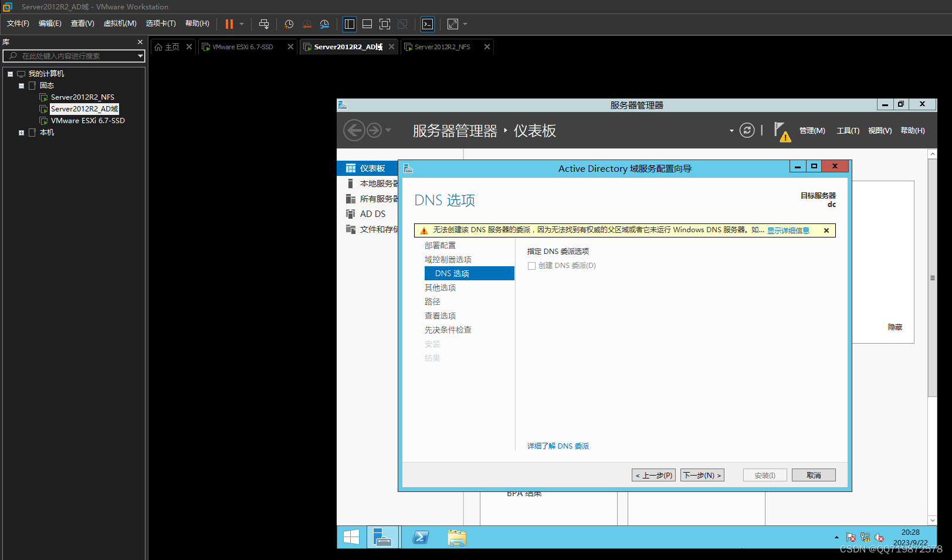This screenshot has width=952, height=560.
Task: Open the Windows Start button in guest
Action: pyautogui.click(x=351, y=537)
